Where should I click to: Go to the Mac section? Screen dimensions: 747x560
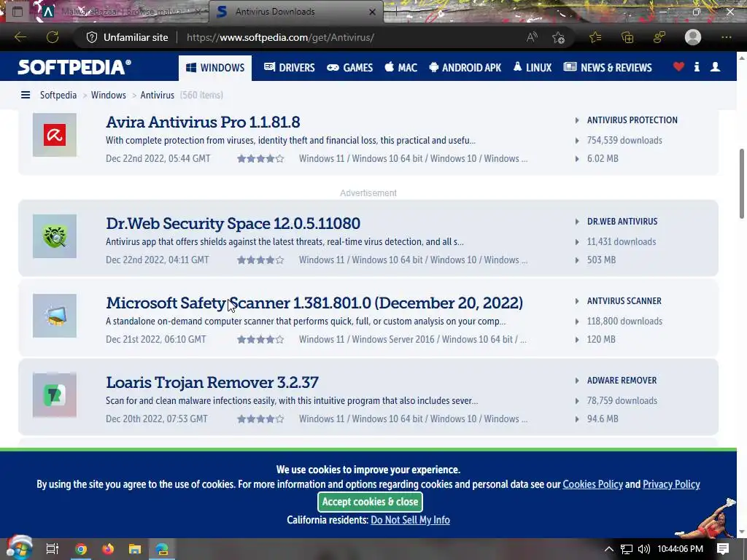point(401,68)
